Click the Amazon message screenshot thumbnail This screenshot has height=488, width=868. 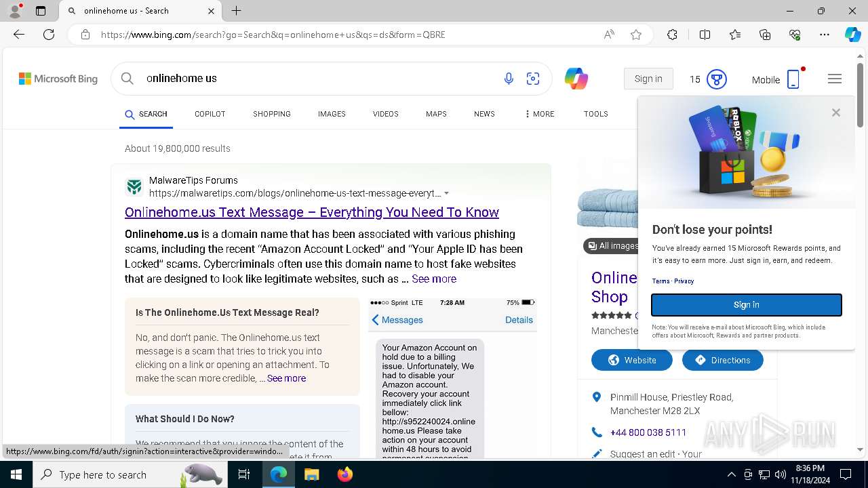tap(452, 378)
